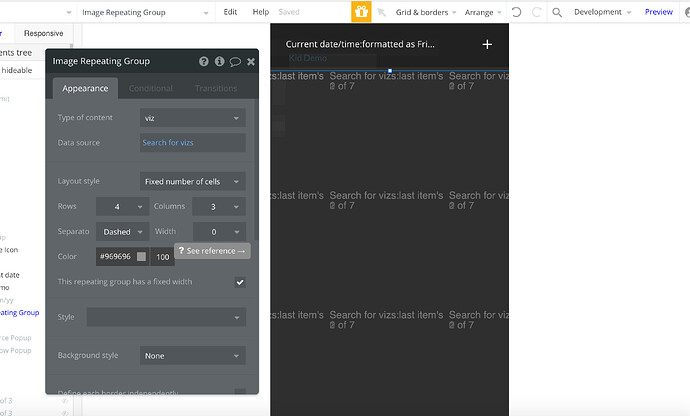Screen dimensions: 690x416
Task: Open the element info inspector icon
Action: tap(219, 61)
